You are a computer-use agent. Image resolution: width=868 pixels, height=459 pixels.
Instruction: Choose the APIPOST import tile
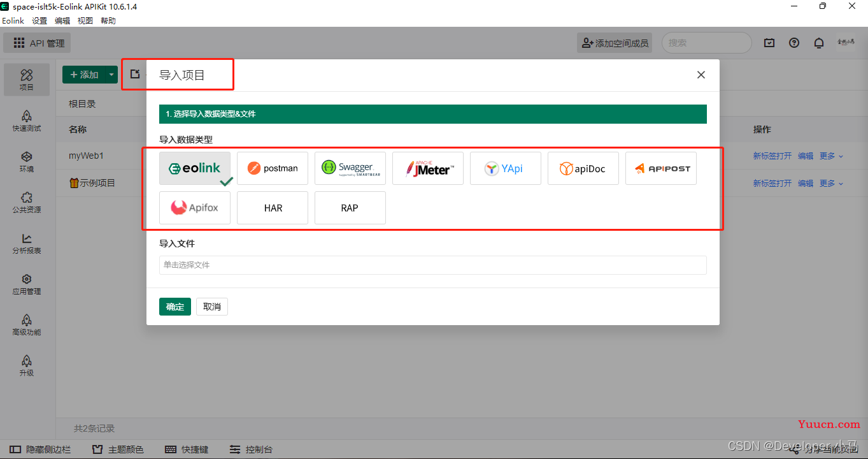pyautogui.click(x=661, y=168)
